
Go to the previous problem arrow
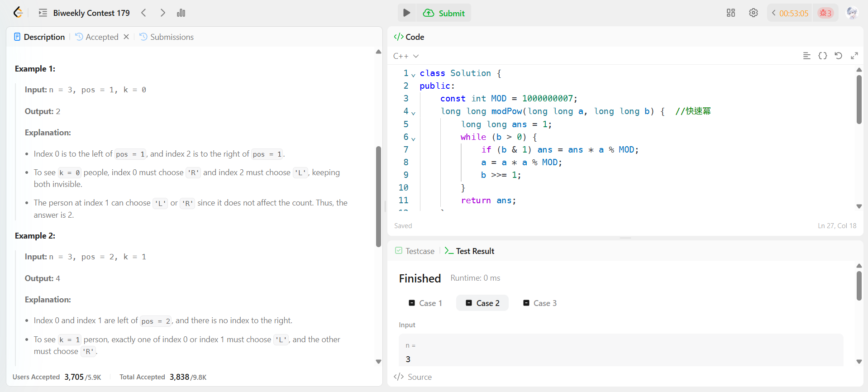pyautogui.click(x=144, y=13)
